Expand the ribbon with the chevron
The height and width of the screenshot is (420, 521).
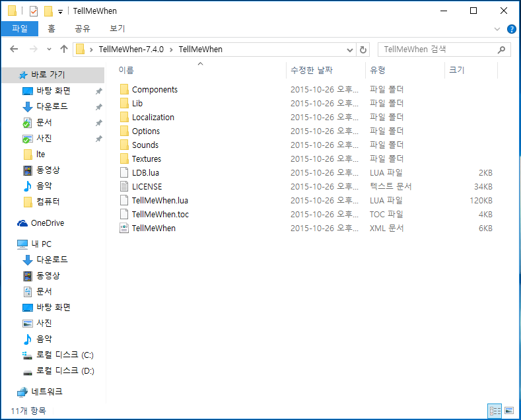pyautogui.click(x=497, y=29)
